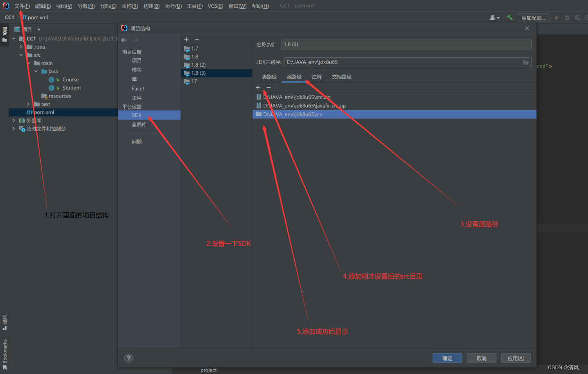This screenshot has height=374, width=588.
Task: Select SDK under platform settings
Action: pyautogui.click(x=149, y=115)
